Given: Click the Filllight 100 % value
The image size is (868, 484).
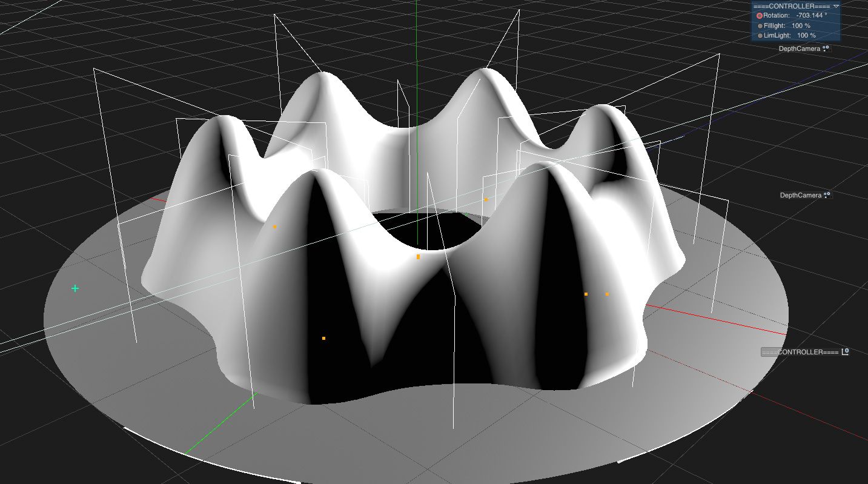Looking at the screenshot, I should [x=801, y=26].
